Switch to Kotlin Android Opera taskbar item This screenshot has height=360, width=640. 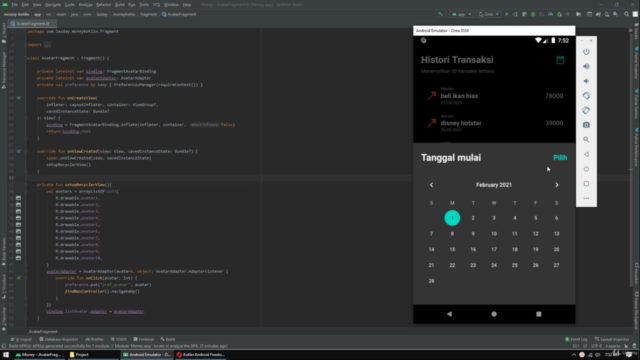201,355
